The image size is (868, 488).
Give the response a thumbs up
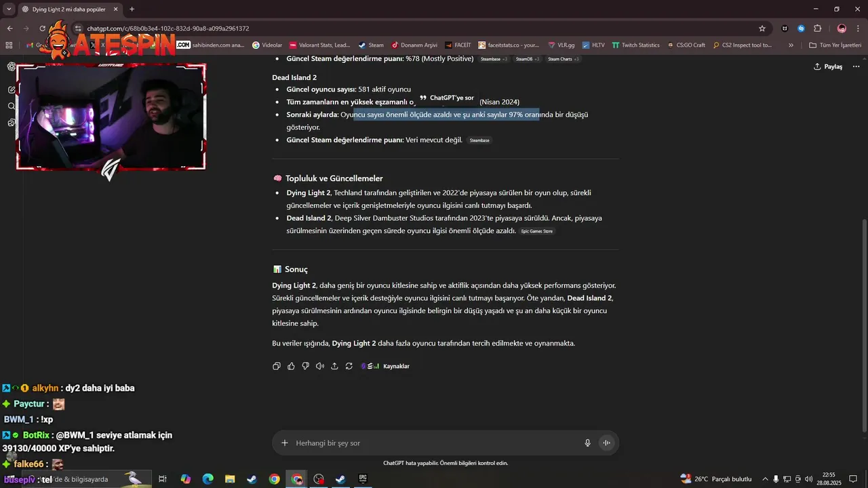tap(291, 366)
